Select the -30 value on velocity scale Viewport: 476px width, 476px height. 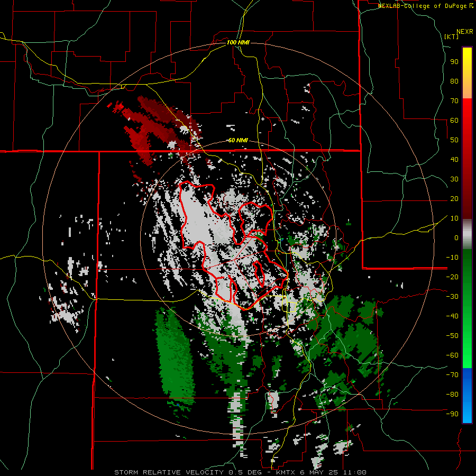(x=452, y=297)
